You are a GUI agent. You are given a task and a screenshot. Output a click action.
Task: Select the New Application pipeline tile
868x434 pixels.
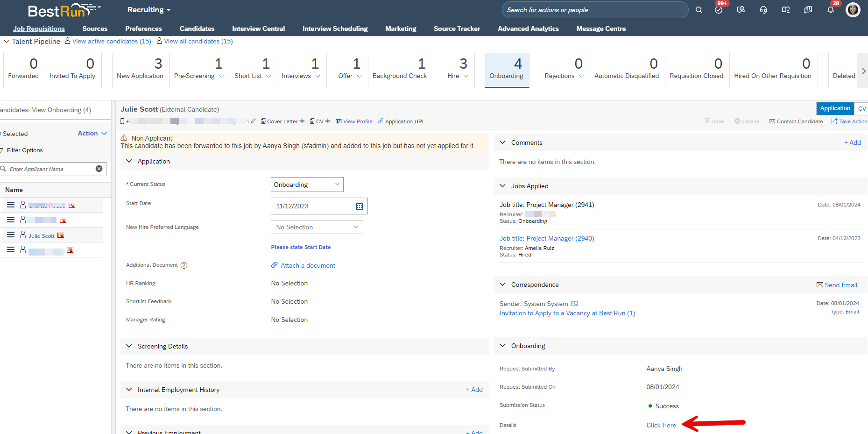[x=141, y=70]
